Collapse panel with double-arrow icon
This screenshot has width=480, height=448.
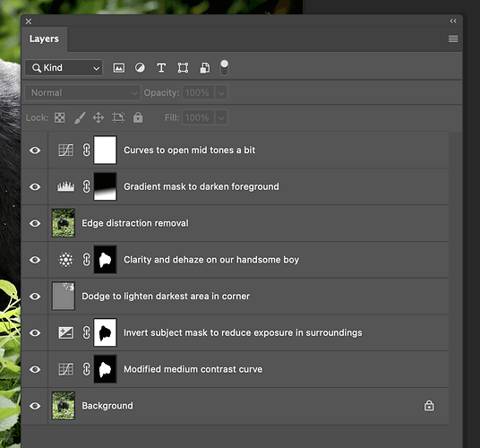pos(453,21)
